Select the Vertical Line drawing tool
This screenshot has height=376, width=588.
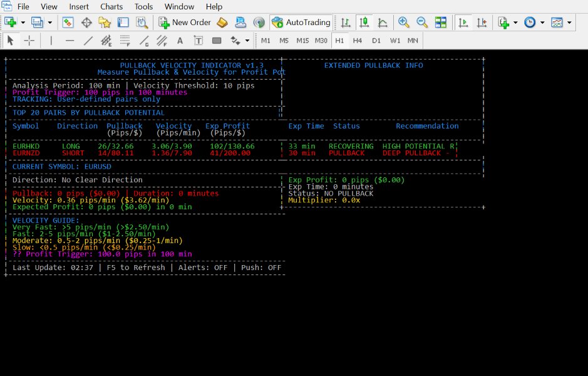tap(51, 41)
